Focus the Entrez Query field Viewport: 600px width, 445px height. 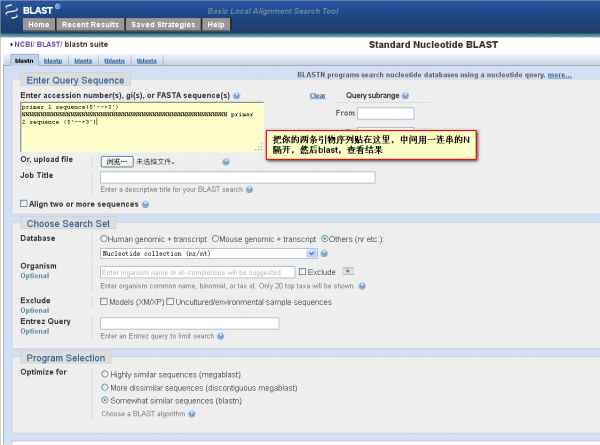click(x=189, y=323)
